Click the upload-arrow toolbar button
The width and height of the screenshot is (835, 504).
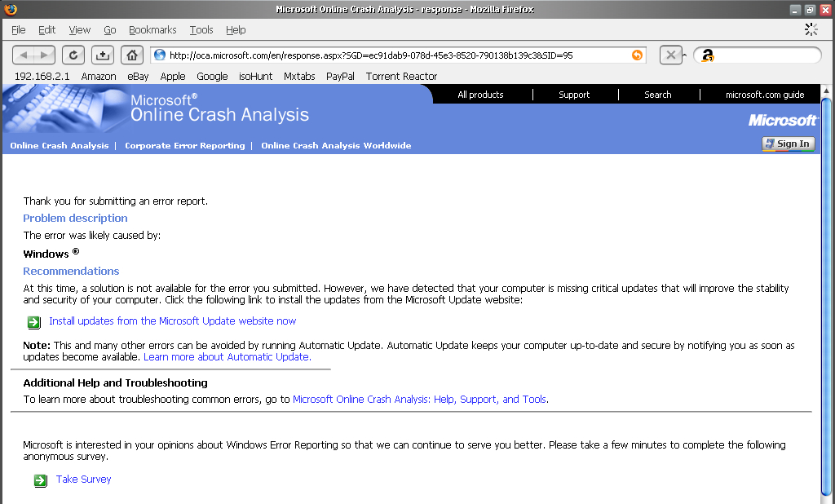102,55
